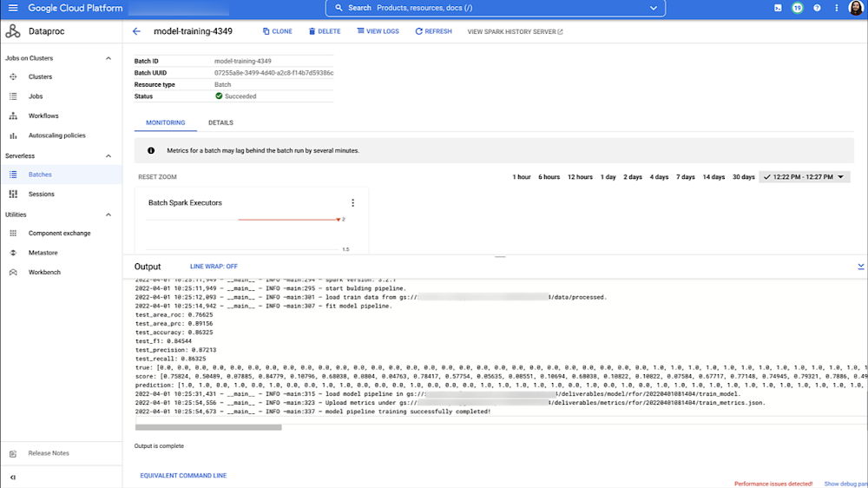868x488 pixels.
Task: Click the panel resize handle above Output
Action: pyautogui.click(x=500, y=257)
